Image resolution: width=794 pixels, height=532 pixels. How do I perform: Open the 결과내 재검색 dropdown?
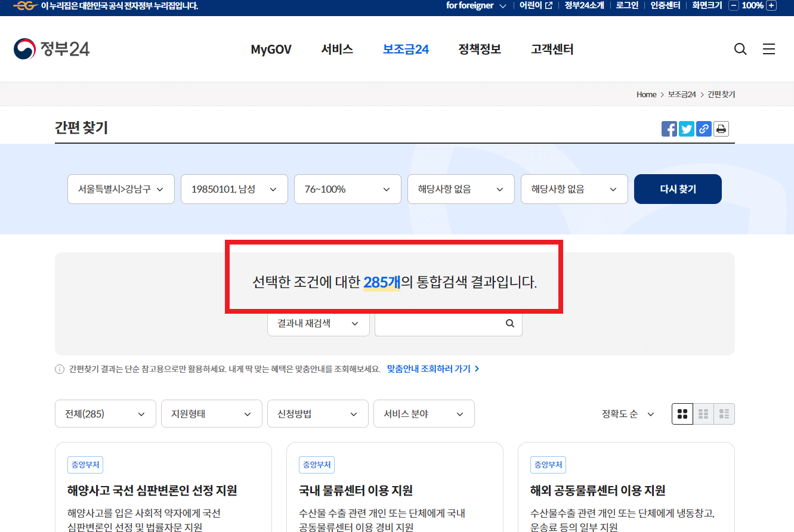coord(318,323)
